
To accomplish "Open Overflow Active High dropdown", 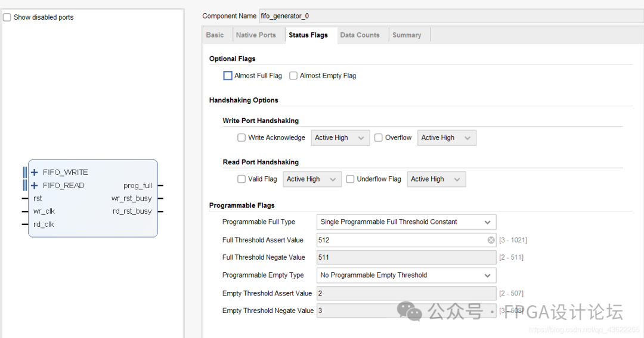I will pos(447,138).
